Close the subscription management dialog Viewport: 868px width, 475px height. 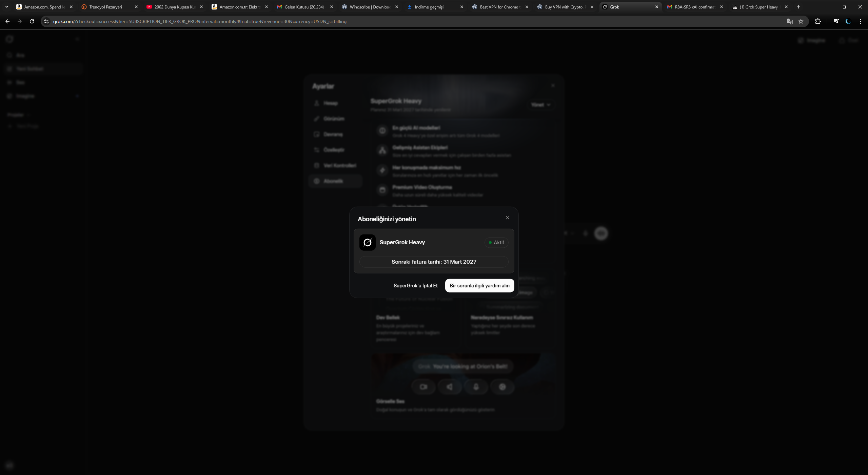tap(508, 218)
